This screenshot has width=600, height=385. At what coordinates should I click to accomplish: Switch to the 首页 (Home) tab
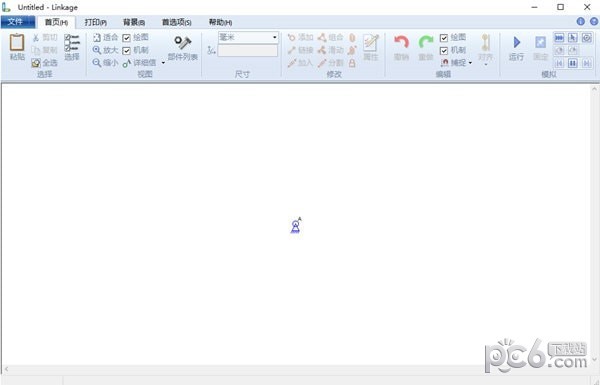[x=56, y=22]
